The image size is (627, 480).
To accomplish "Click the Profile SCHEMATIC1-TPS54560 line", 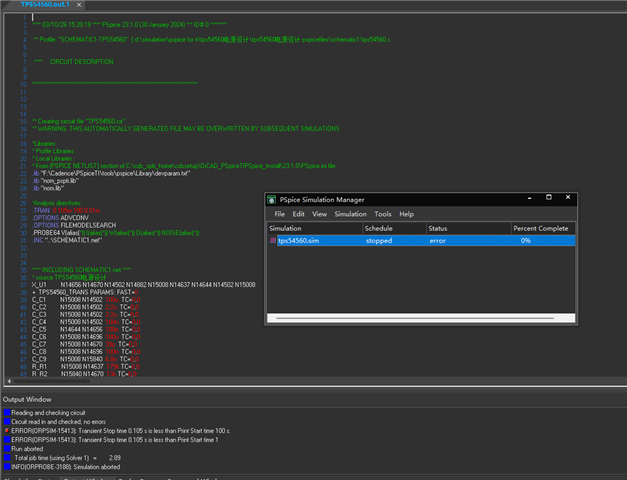I will (211, 39).
